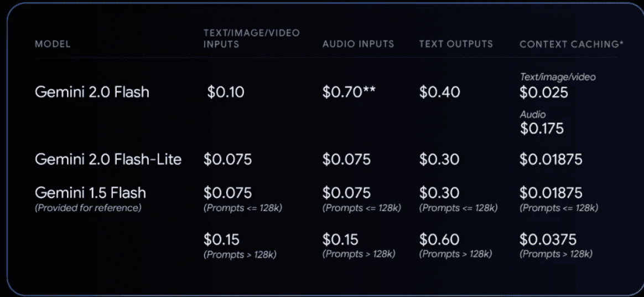644x297 pixels.
Task: Click the $0.10 input price
Action: click(226, 92)
